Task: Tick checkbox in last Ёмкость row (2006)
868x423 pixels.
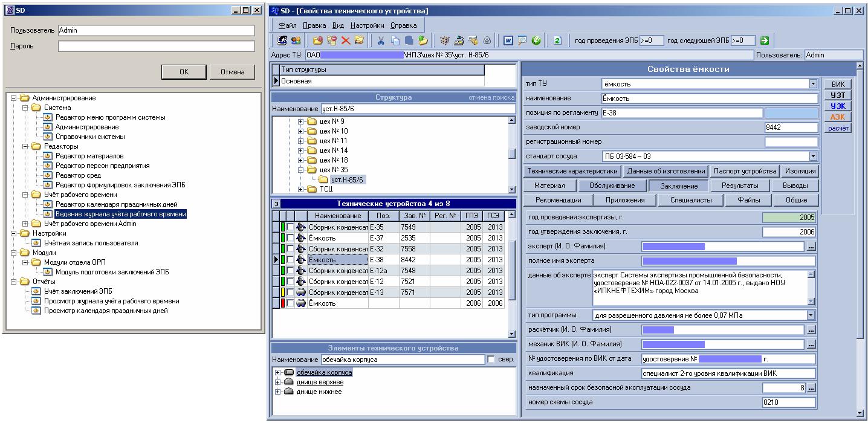Action: point(290,303)
